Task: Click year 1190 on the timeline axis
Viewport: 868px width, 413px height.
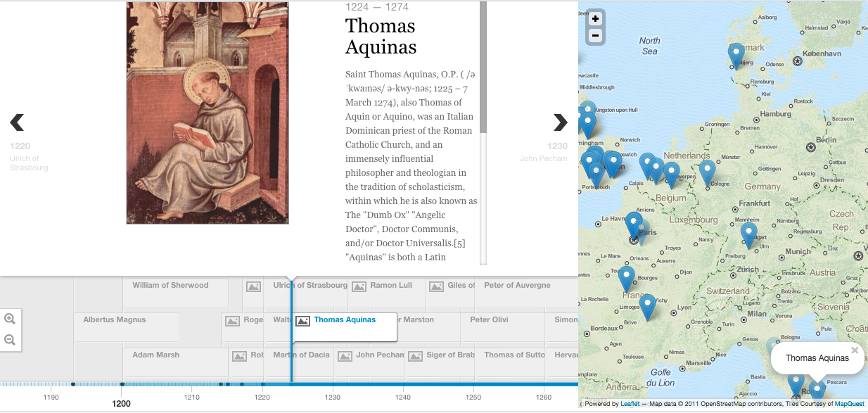Action: (x=51, y=398)
